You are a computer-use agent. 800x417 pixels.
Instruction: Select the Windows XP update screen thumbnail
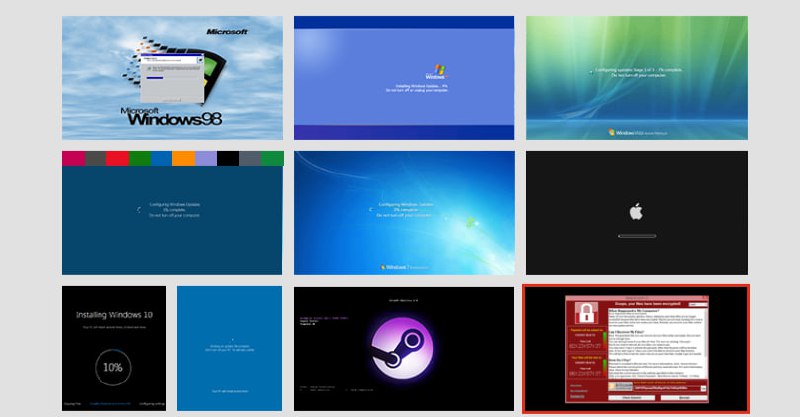pyautogui.click(x=404, y=78)
